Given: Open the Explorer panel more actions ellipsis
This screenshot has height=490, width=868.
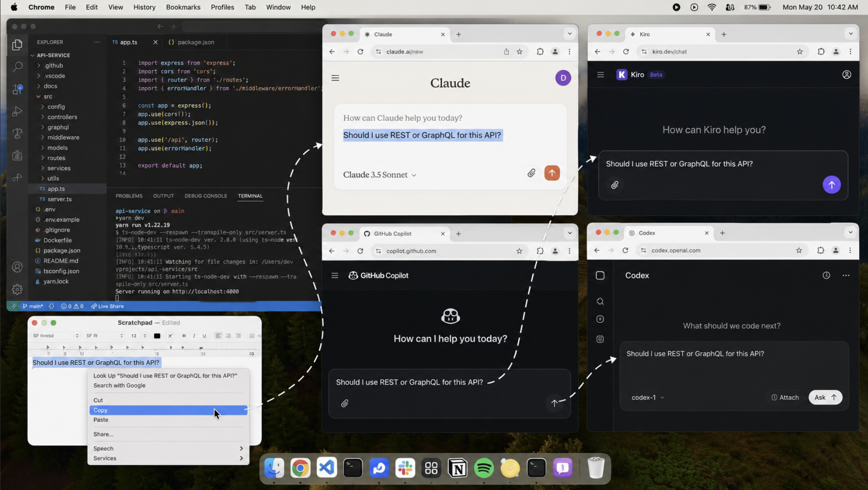Looking at the screenshot, I should 96,42.
